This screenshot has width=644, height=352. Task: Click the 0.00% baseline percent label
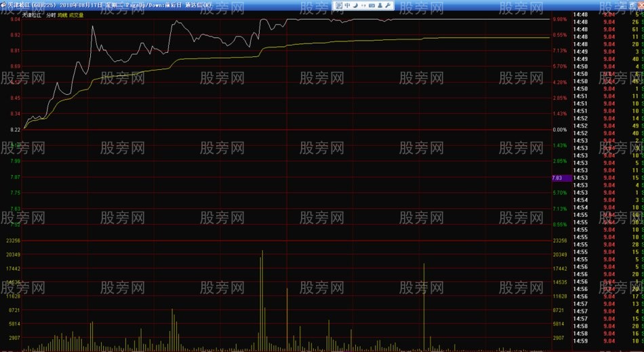(560, 130)
